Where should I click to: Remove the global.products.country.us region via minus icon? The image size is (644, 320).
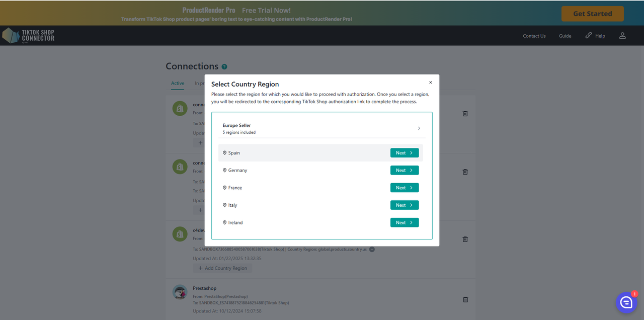[372, 249]
